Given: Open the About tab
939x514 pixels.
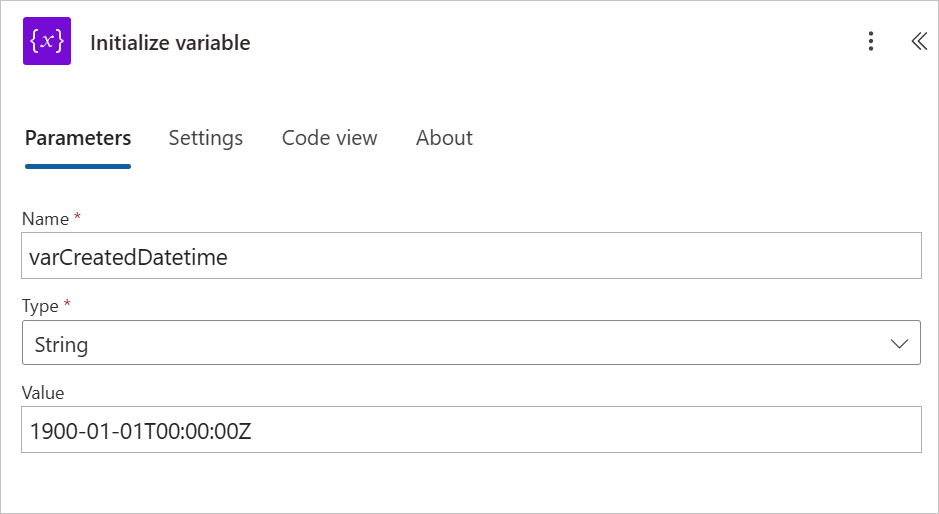Looking at the screenshot, I should 444,138.
